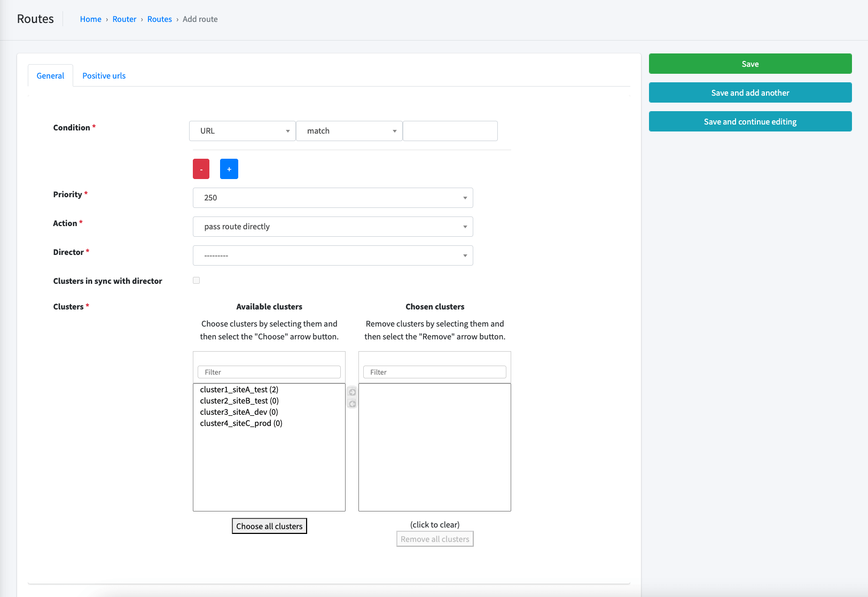Image resolution: width=868 pixels, height=597 pixels.
Task: Open the match operator dropdown
Action: point(349,131)
